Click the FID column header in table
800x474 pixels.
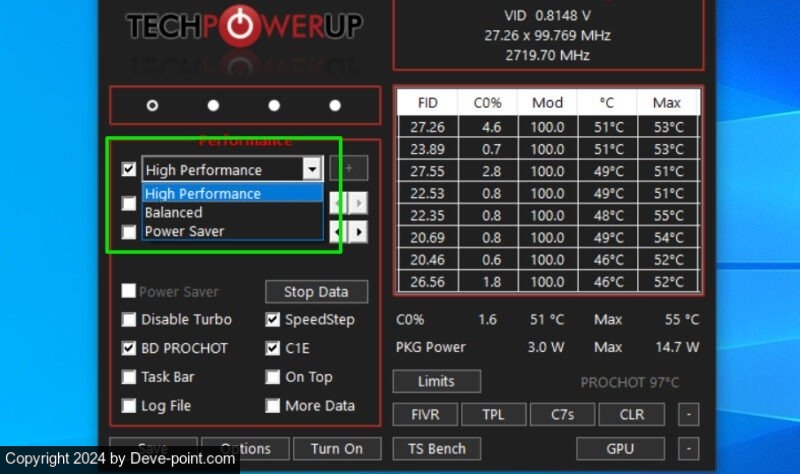[x=427, y=103]
